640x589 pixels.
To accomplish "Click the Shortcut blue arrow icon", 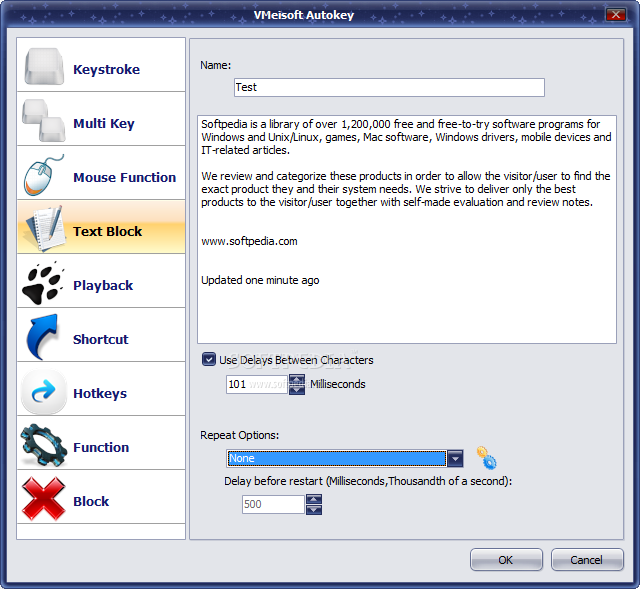I will click(42, 337).
